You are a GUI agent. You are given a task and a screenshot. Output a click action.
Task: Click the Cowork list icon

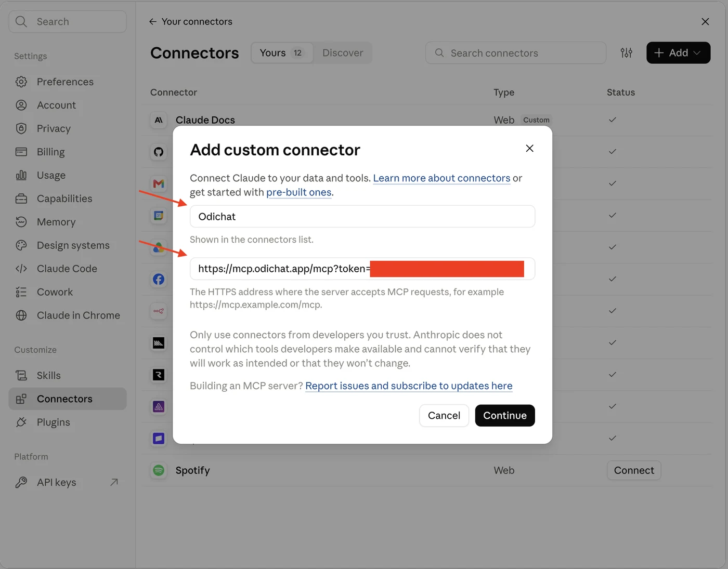coord(21,292)
